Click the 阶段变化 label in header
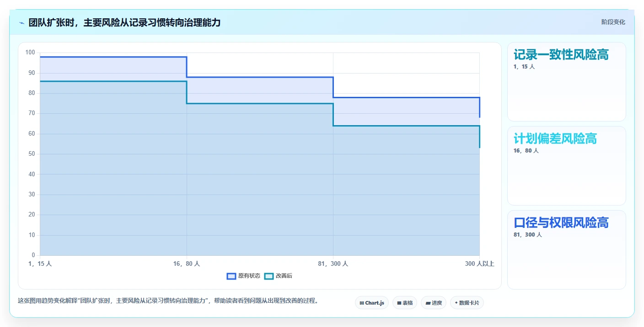 point(613,22)
